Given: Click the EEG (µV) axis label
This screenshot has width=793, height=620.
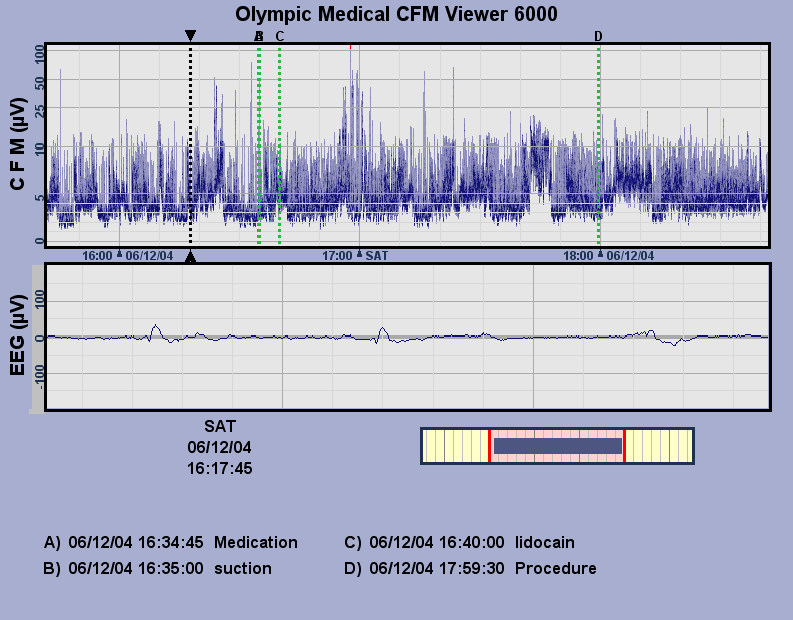Looking at the screenshot, I should click(x=17, y=335).
